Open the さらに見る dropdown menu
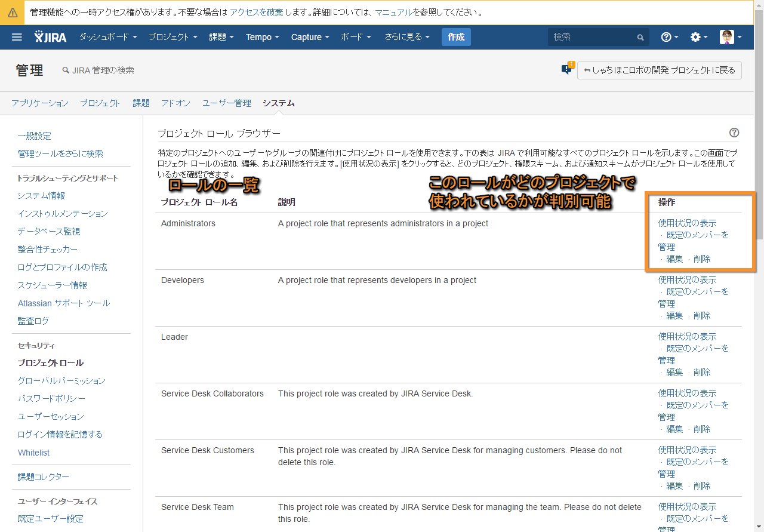Screen dimensions: 764x532 point(407,37)
